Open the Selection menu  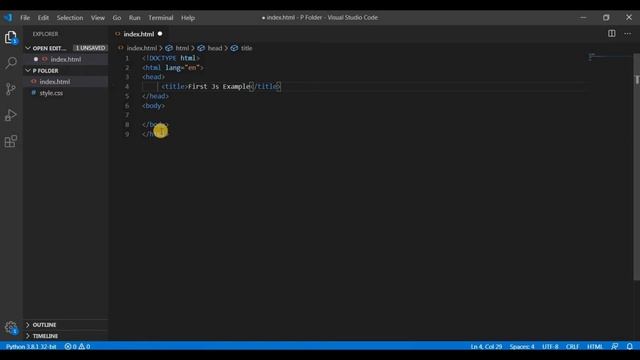70,18
